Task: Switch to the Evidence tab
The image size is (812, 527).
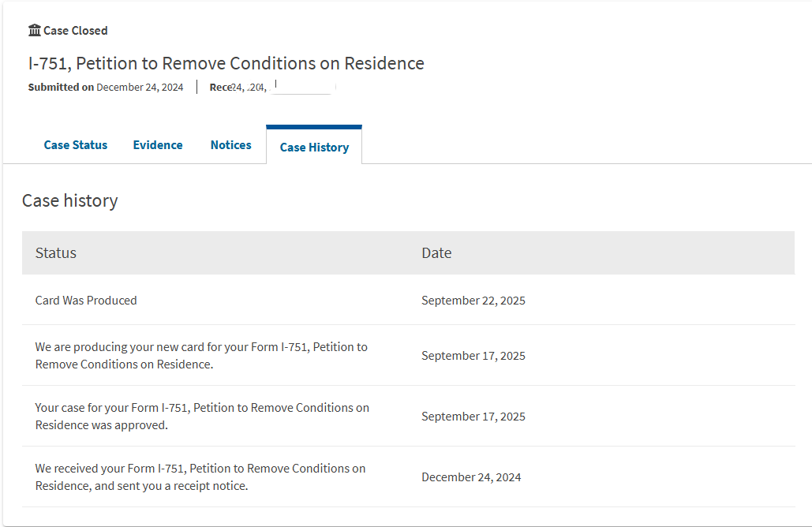Action: pos(158,145)
